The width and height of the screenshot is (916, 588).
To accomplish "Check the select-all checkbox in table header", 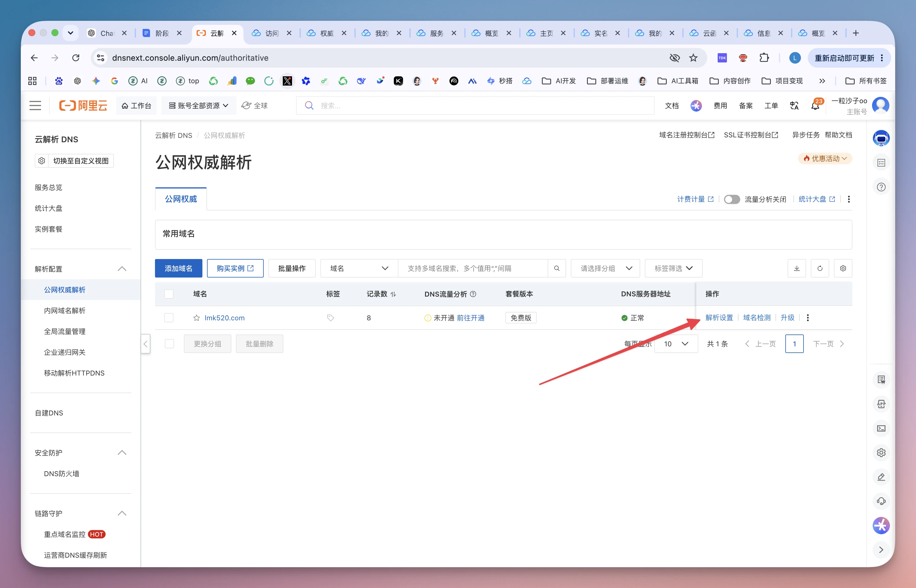I will tap(169, 294).
